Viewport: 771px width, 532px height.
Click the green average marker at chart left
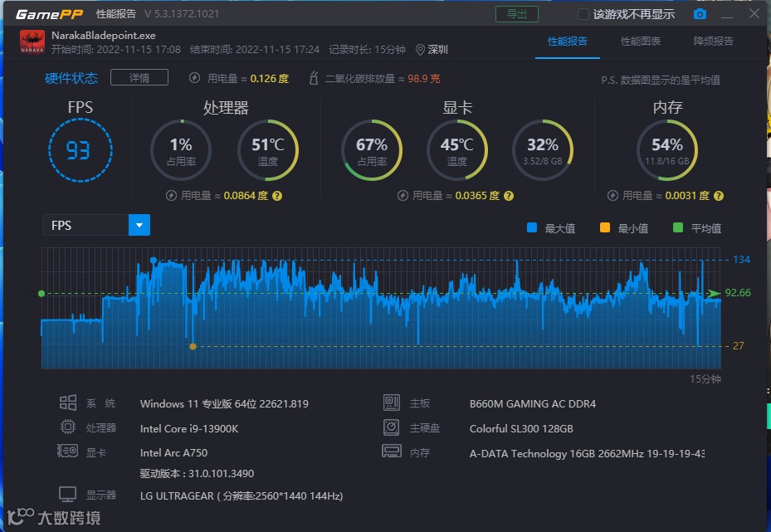[41, 294]
